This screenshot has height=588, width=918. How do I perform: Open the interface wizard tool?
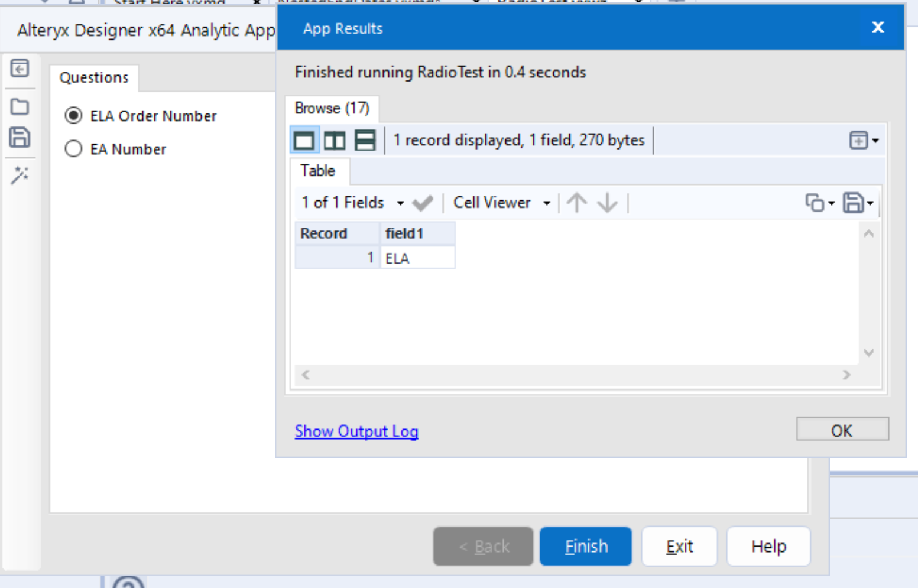tap(20, 176)
